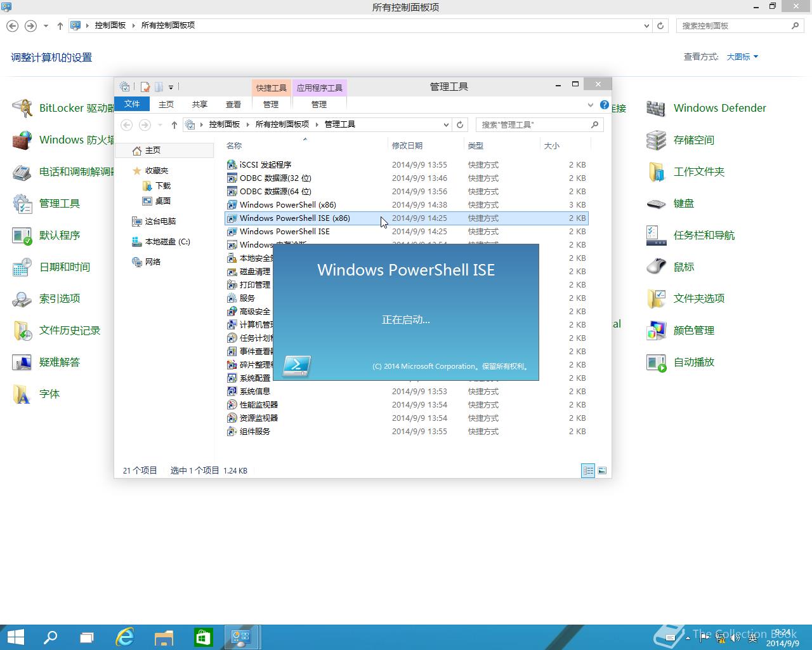The image size is (812, 650).
Task: Open Search from the taskbar
Action: 49,637
